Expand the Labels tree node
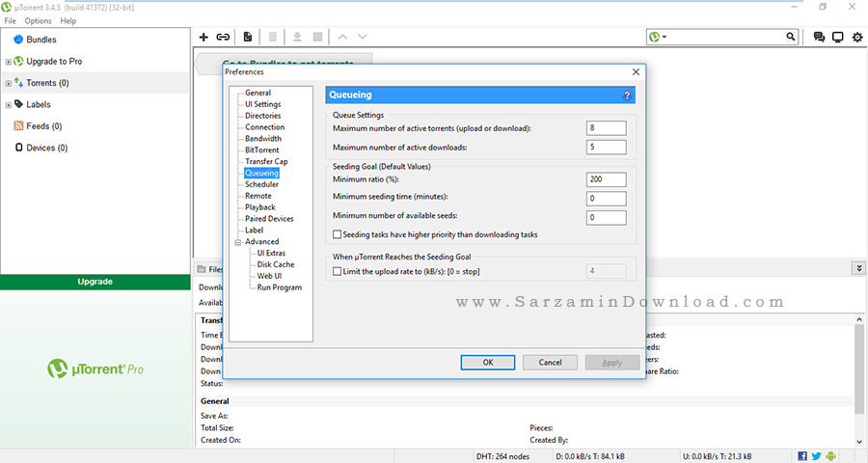 [9, 105]
